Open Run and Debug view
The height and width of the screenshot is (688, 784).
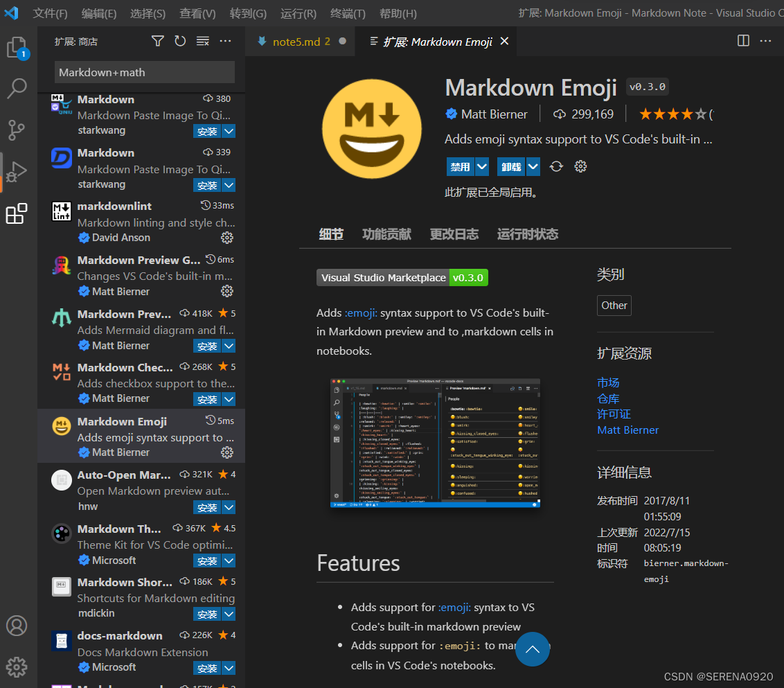coord(17,172)
